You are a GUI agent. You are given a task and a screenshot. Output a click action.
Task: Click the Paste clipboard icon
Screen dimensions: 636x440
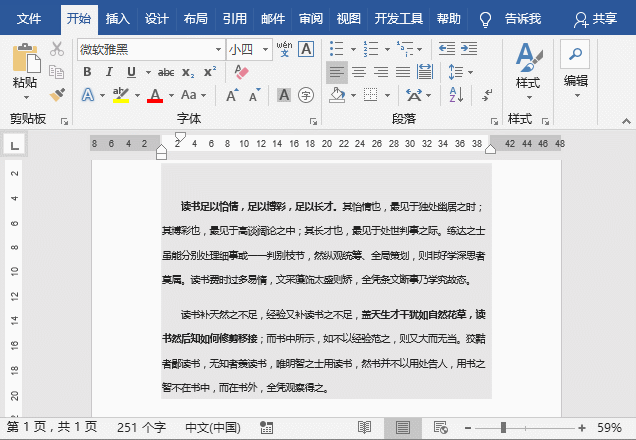tap(26, 62)
